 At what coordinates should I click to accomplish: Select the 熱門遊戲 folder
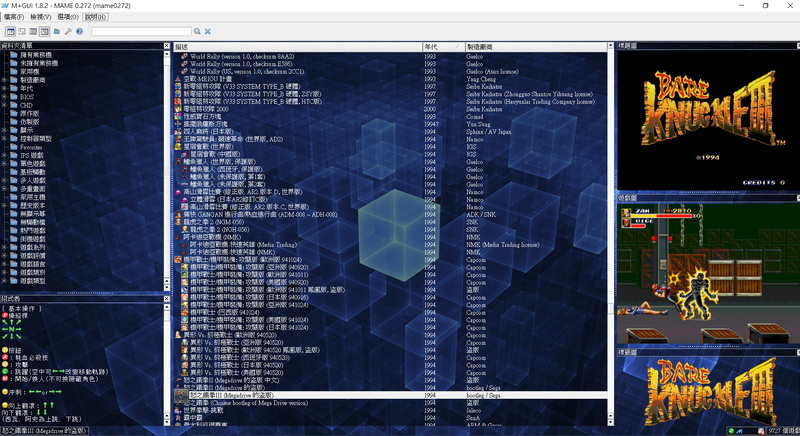click(28, 230)
